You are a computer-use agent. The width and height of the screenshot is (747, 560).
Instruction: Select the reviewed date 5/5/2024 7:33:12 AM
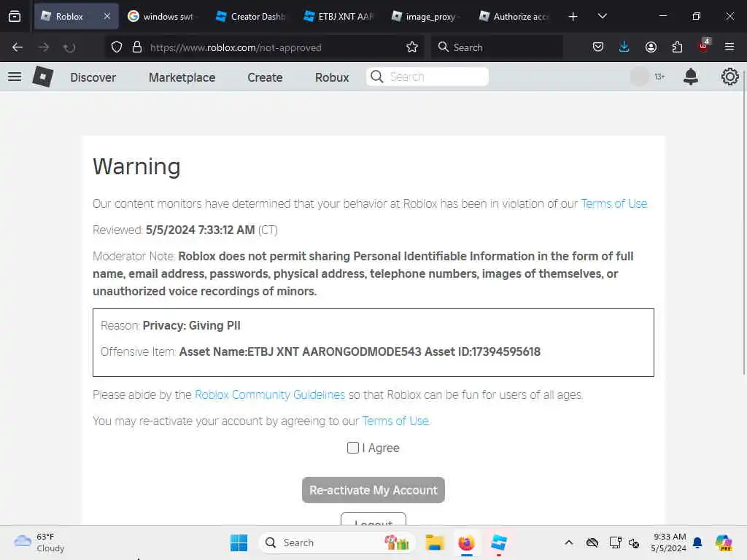click(x=200, y=230)
